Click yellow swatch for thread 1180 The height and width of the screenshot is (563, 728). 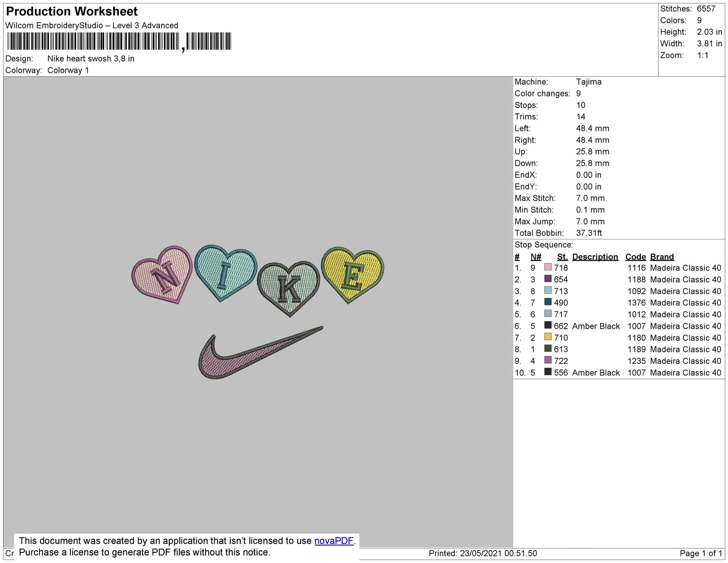coord(548,337)
